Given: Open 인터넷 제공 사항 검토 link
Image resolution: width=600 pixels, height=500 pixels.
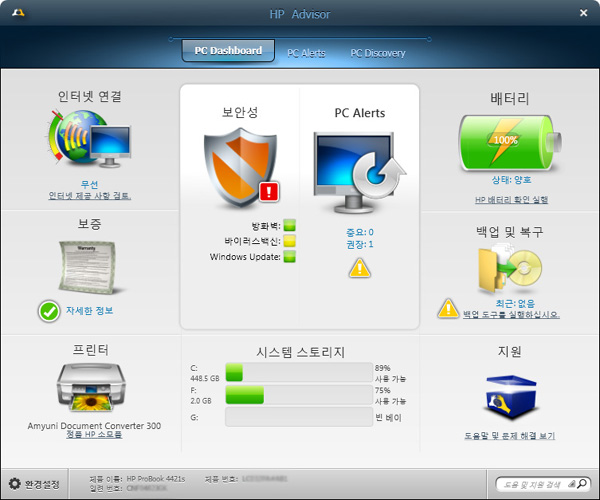Looking at the screenshot, I should point(90,195).
